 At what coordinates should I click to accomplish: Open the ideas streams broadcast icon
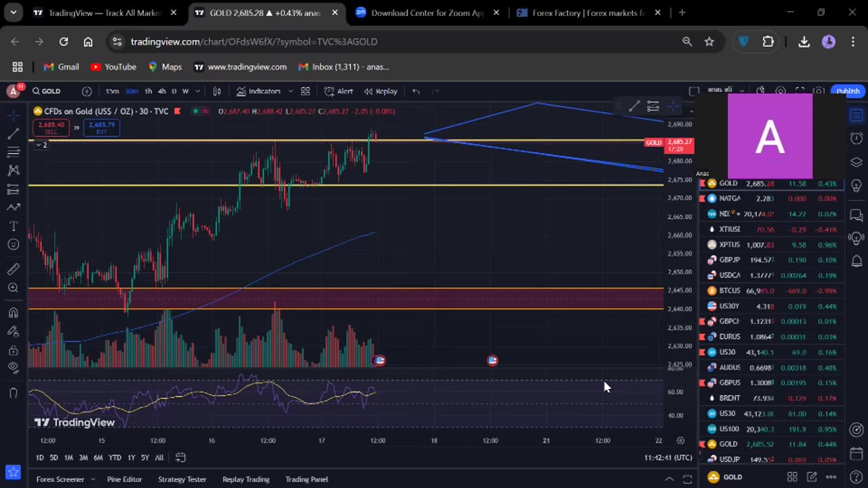(x=856, y=238)
